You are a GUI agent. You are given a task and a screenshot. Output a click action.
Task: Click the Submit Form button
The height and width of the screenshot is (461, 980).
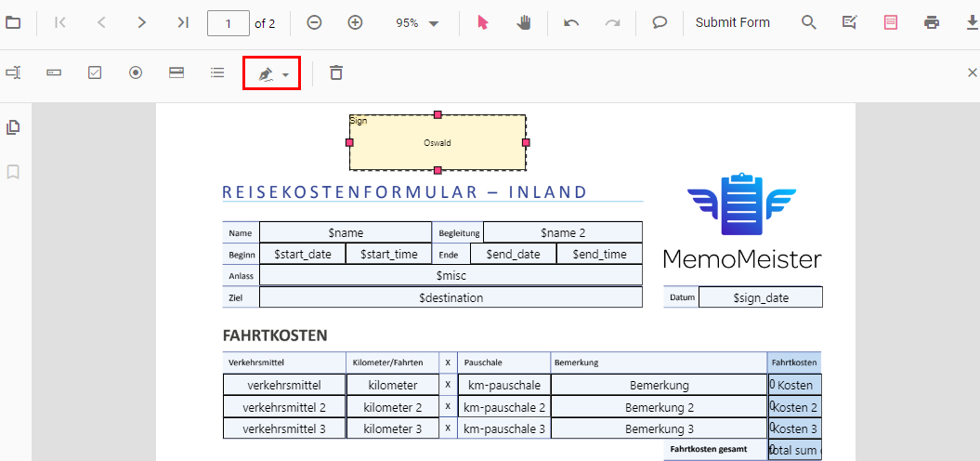(732, 23)
